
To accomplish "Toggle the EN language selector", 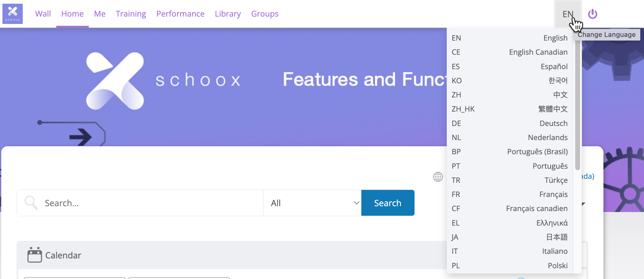I will click(x=568, y=14).
